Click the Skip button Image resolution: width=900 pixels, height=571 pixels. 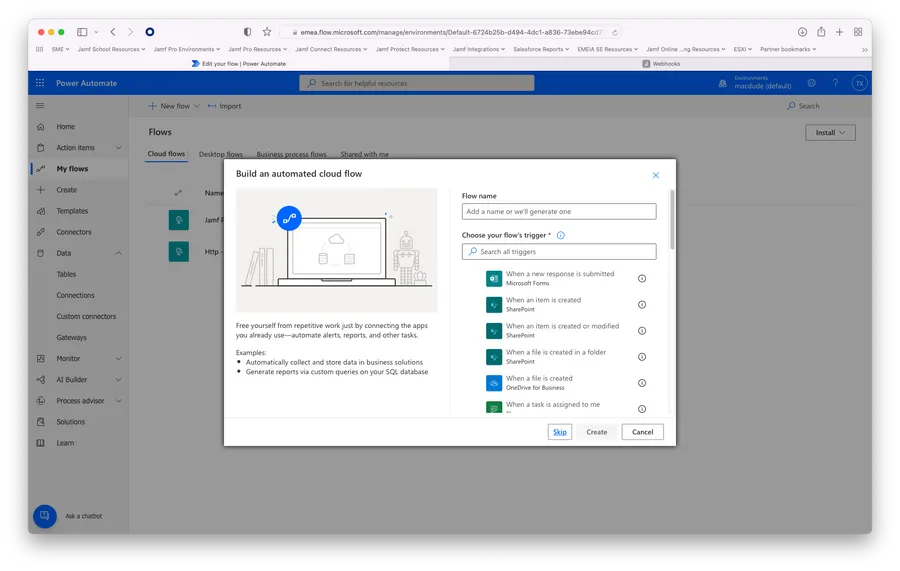pyautogui.click(x=560, y=432)
